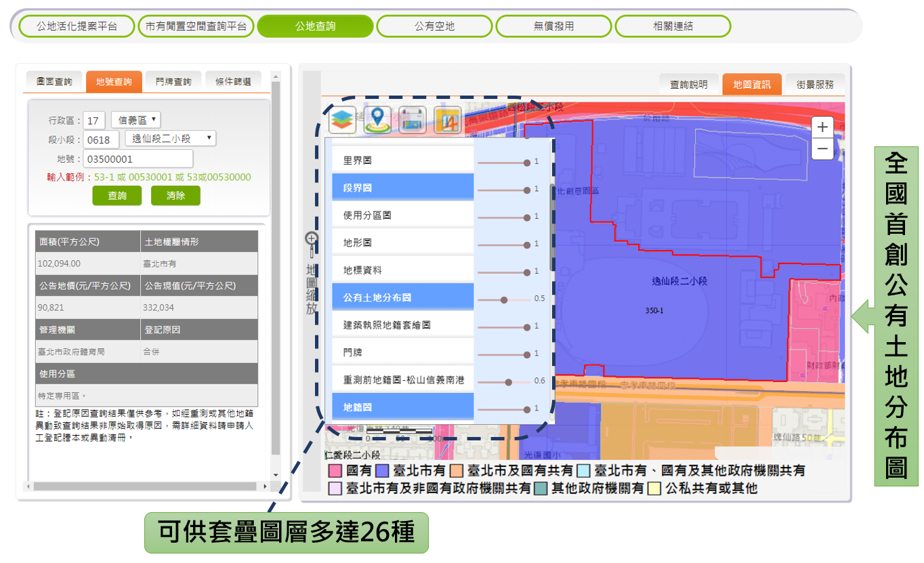Click the print map icon
The image size is (924, 563).
tap(412, 120)
